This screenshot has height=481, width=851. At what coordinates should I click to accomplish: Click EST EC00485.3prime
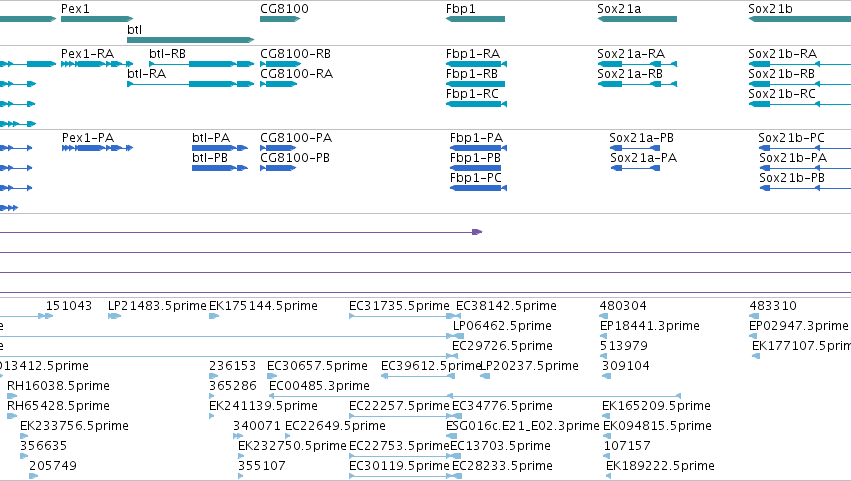tap(319, 386)
